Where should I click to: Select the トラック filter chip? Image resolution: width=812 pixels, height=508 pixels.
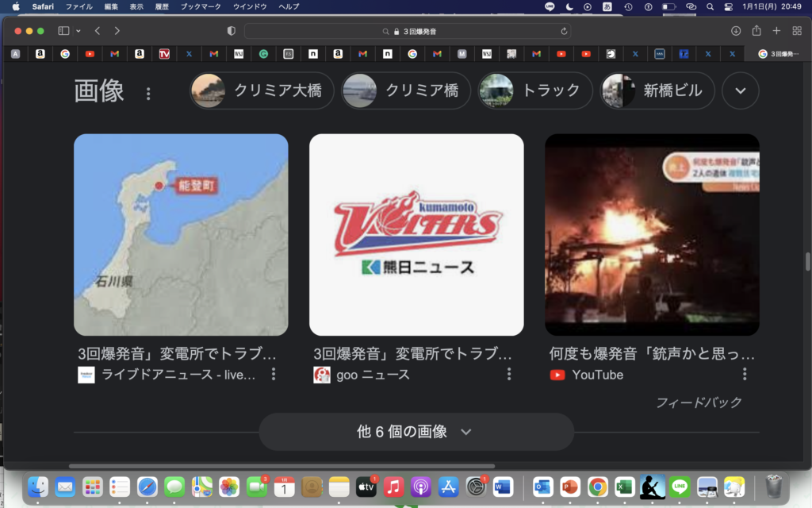point(534,90)
